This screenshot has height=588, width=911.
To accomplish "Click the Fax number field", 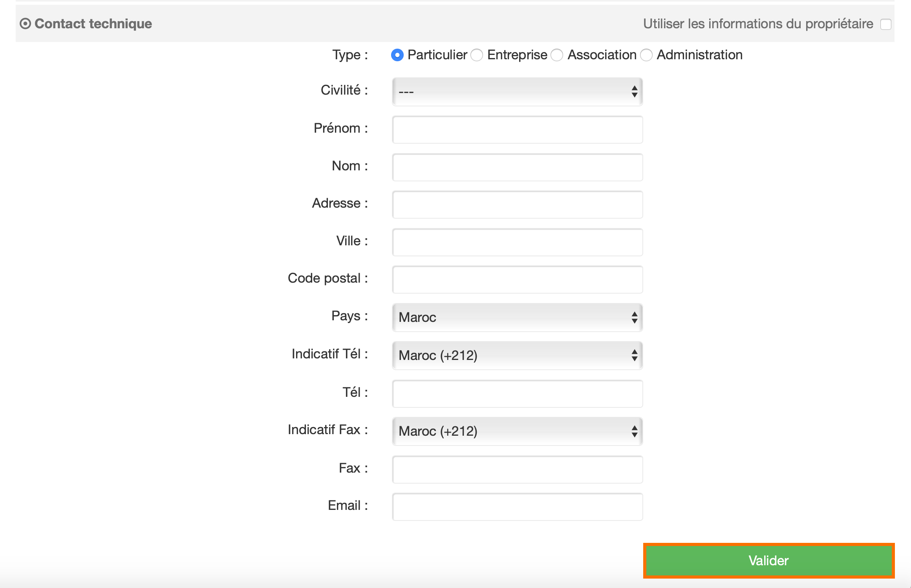I will [x=517, y=469].
